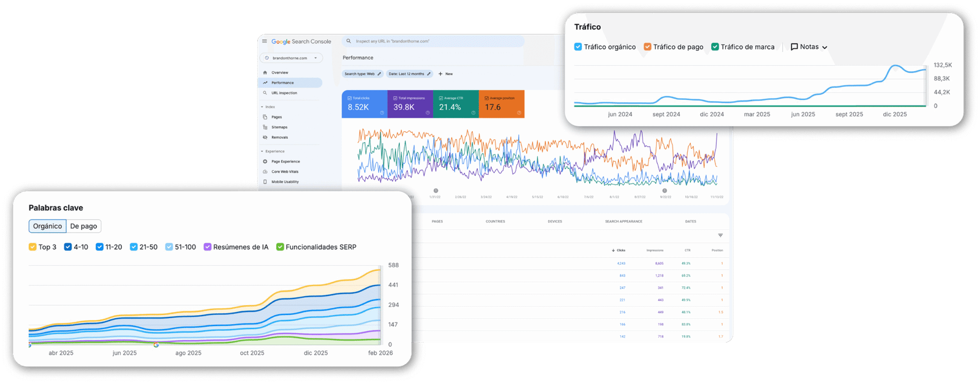The width and height of the screenshot is (980, 383).
Task: Click help icon on Total clicks card
Action: tap(382, 113)
